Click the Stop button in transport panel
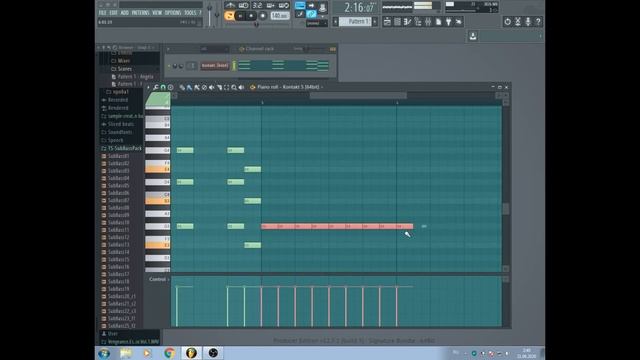Screen dimensions: 640x360 click(251, 16)
